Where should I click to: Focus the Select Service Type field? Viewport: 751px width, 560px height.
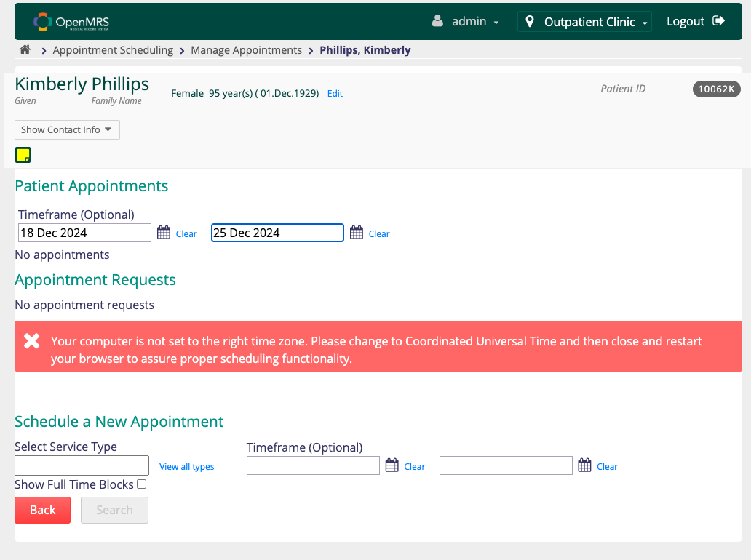[82, 465]
